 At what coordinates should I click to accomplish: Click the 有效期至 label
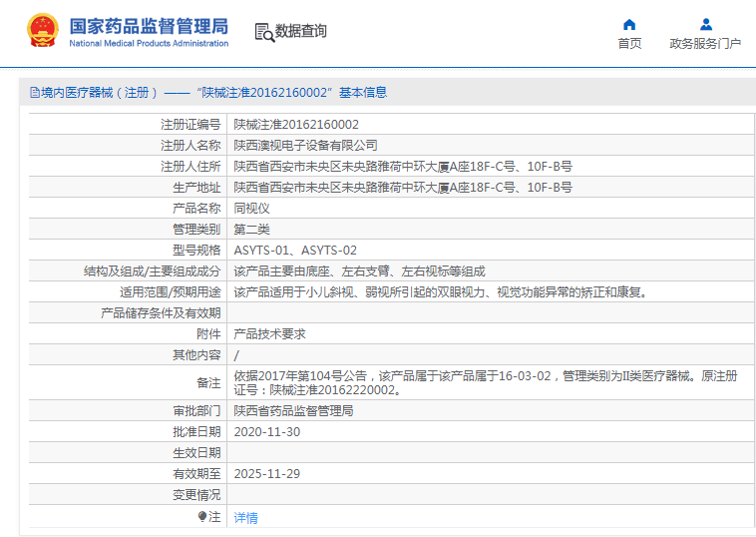pos(196,474)
